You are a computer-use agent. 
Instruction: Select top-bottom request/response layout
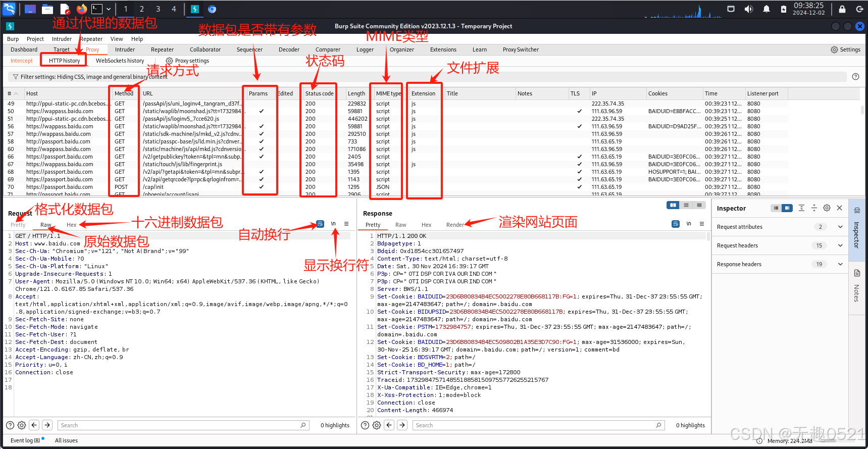click(x=686, y=205)
